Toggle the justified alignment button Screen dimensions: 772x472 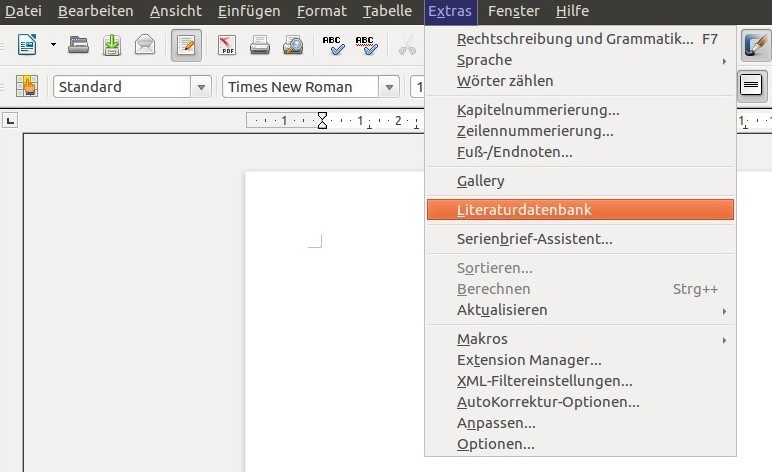[750, 86]
